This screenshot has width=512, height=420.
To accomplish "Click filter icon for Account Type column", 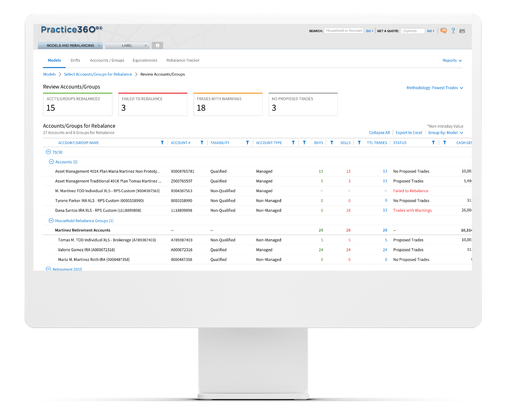I will pyautogui.click(x=293, y=143).
